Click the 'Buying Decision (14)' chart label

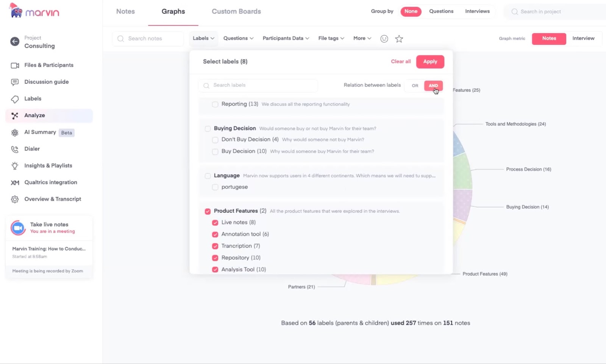[x=527, y=207]
